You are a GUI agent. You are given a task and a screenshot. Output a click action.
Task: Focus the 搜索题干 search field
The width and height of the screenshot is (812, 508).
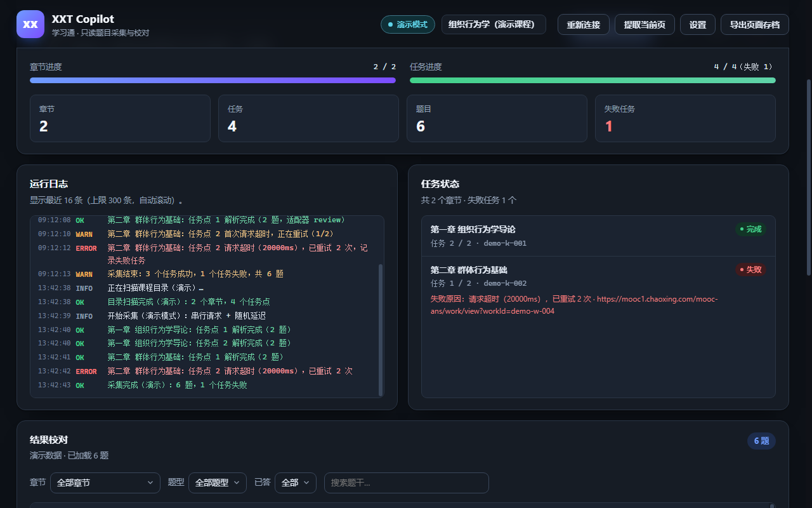(407, 483)
